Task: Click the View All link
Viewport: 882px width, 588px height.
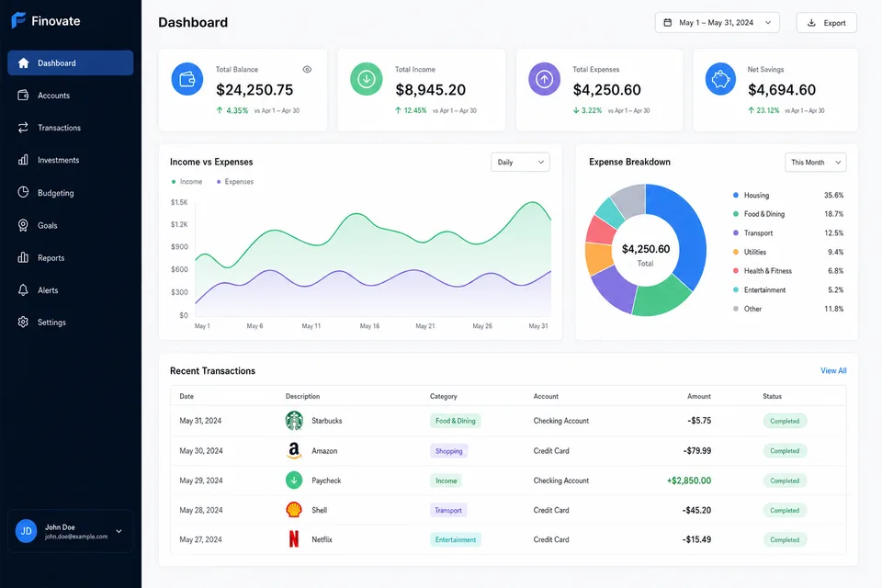Action: (833, 371)
